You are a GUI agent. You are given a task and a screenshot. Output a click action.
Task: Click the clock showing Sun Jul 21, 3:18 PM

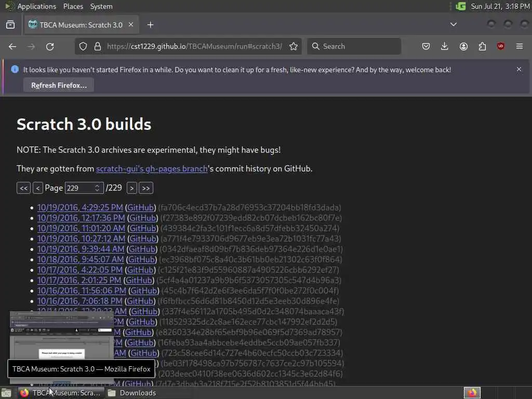coord(500,6)
